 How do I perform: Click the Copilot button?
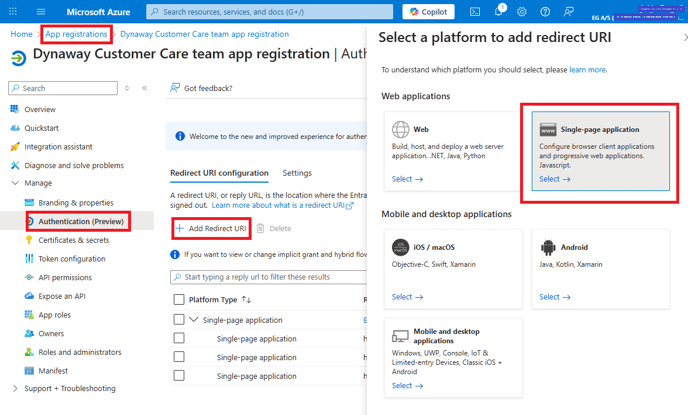(x=428, y=12)
